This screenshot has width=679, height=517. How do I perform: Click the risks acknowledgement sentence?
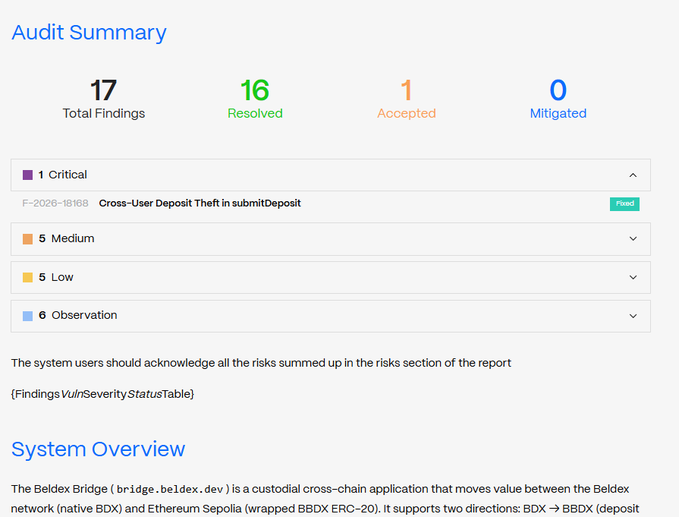point(261,363)
